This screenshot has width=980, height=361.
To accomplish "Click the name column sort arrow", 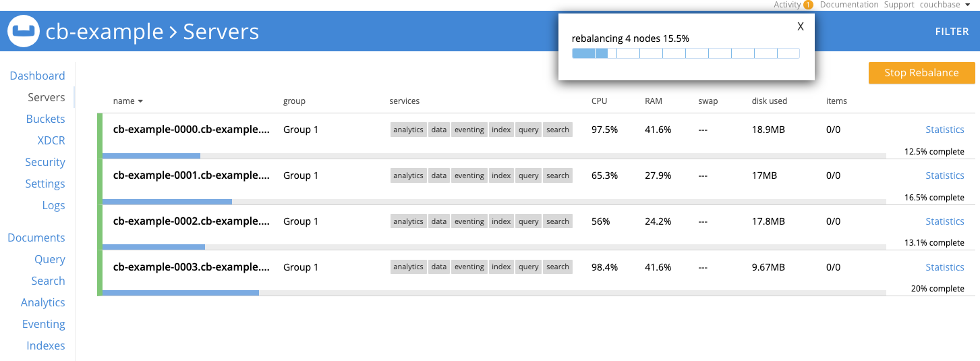I will (140, 101).
